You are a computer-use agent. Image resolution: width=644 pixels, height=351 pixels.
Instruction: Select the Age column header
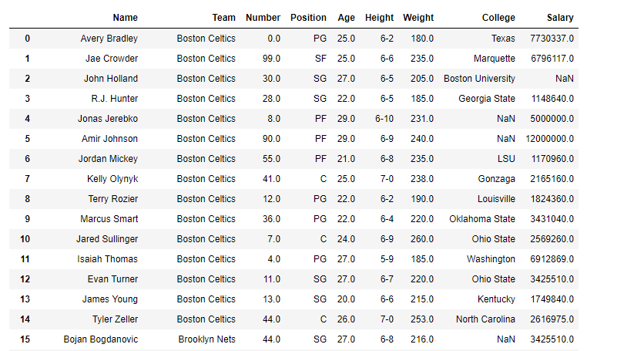point(346,18)
